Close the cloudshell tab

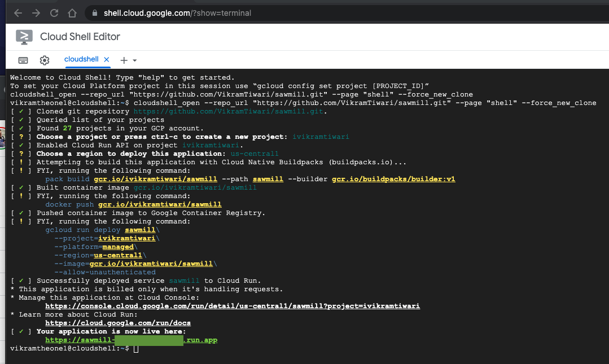point(107,59)
